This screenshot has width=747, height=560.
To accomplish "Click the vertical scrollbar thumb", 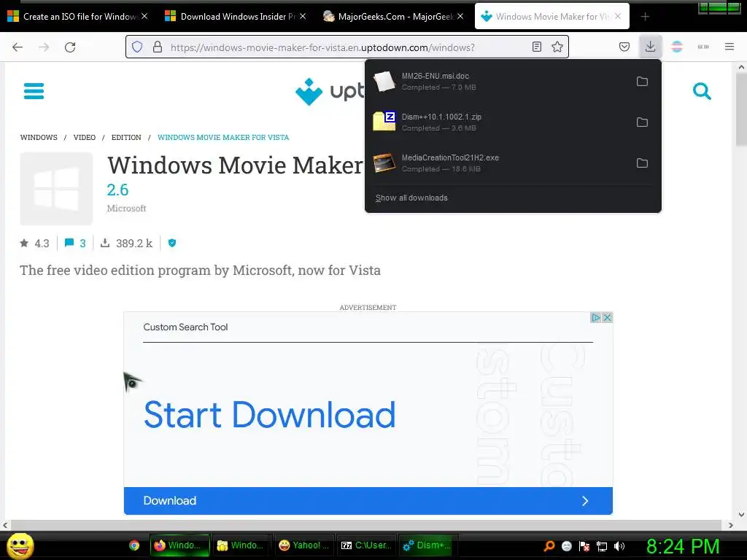I will coord(741,109).
